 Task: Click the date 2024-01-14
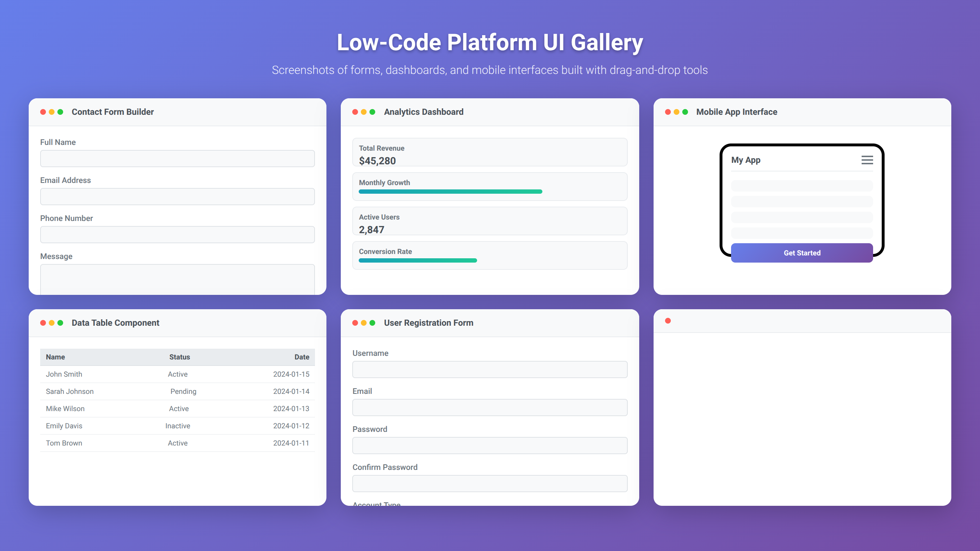click(x=291, y=391)
